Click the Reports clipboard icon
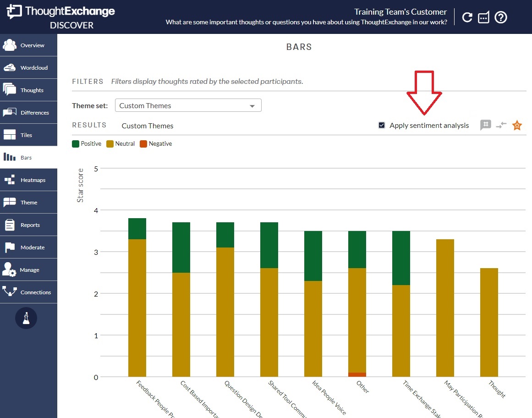The width and height of the screenshot is (532, 418). click(10, 225)
